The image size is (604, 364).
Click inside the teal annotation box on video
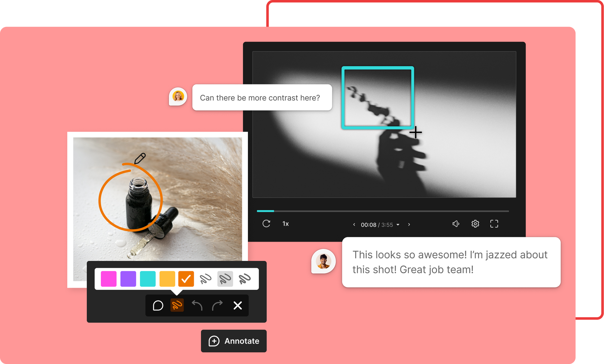click(377, 97)
